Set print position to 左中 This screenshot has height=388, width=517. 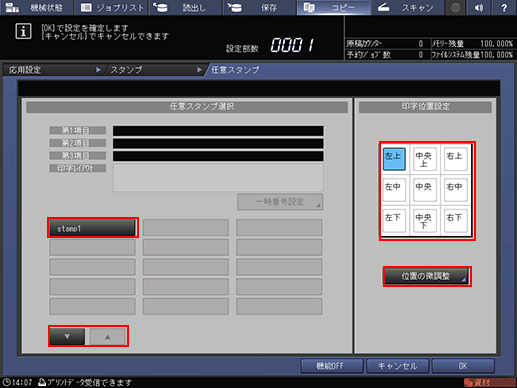[394, 190]
